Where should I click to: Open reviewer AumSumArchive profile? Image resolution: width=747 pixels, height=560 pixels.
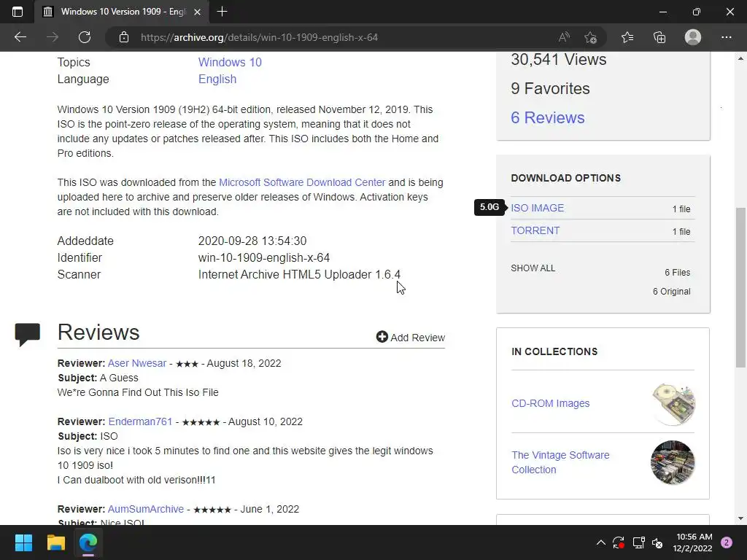coord(145,509)
